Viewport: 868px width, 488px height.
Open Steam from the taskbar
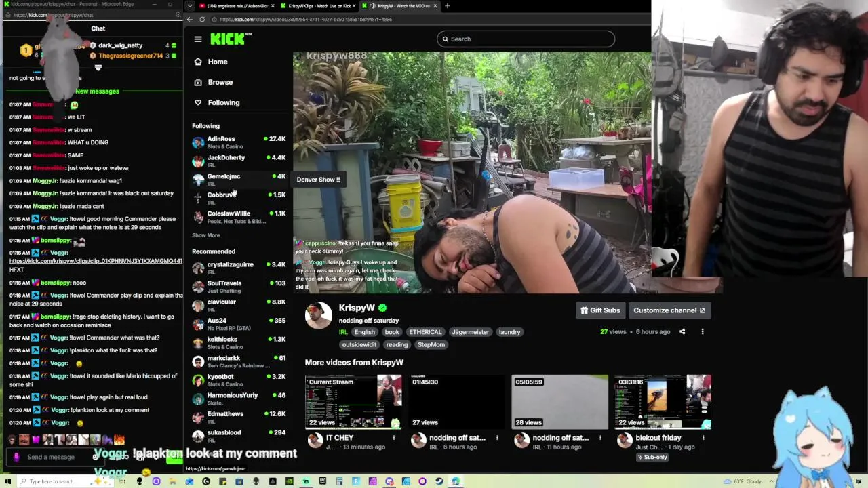tap(439, 481)
